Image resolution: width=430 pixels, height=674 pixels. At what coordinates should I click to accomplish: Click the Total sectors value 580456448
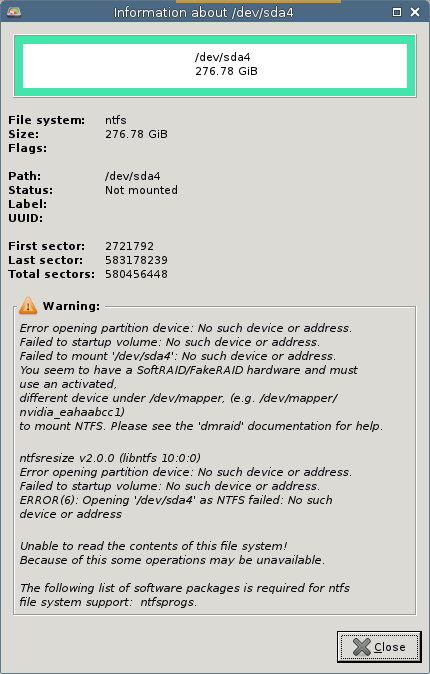[136, 274]
